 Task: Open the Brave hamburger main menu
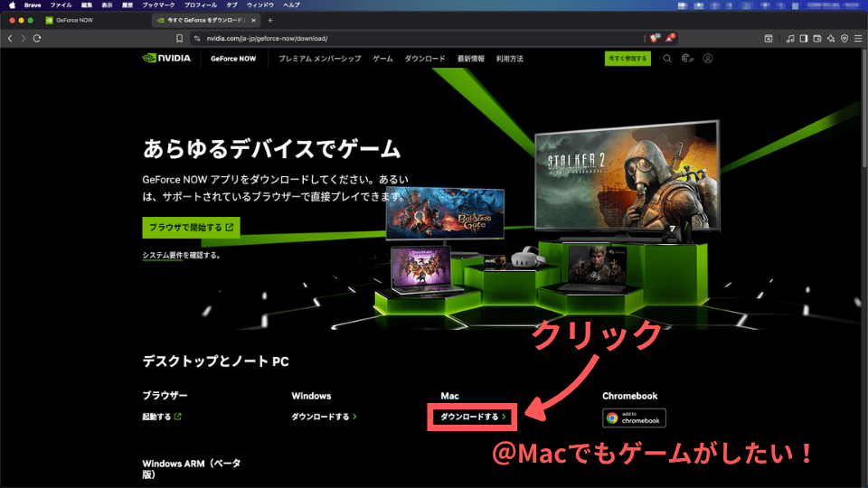pyautogui.click(x=857, y=38)
